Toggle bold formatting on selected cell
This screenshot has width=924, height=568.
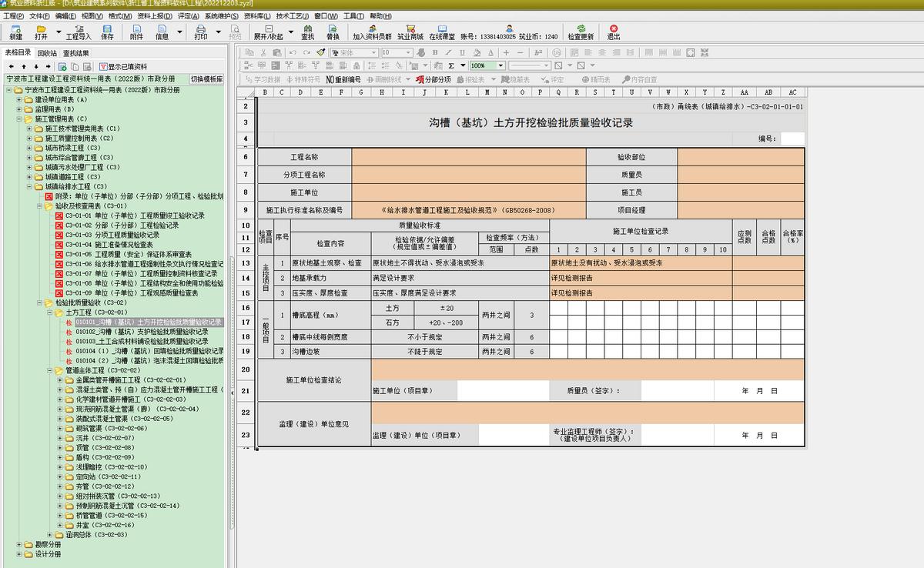click(x=435, y=52)
